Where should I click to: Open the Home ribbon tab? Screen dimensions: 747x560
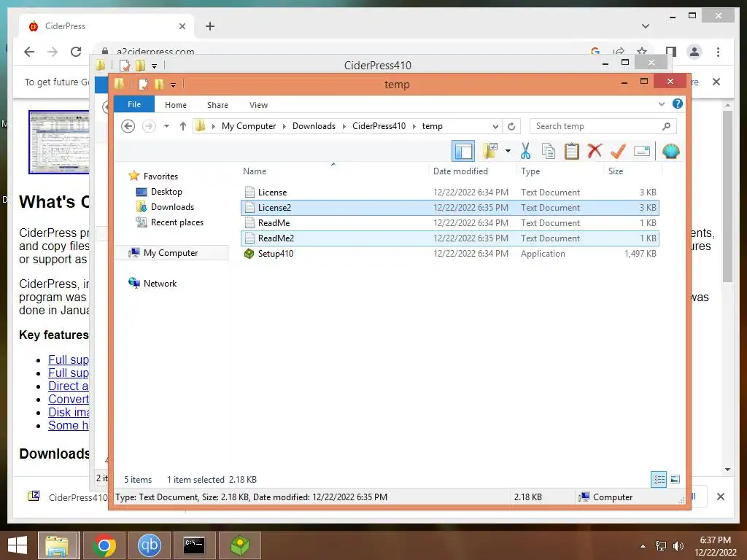tap(176, 105)
